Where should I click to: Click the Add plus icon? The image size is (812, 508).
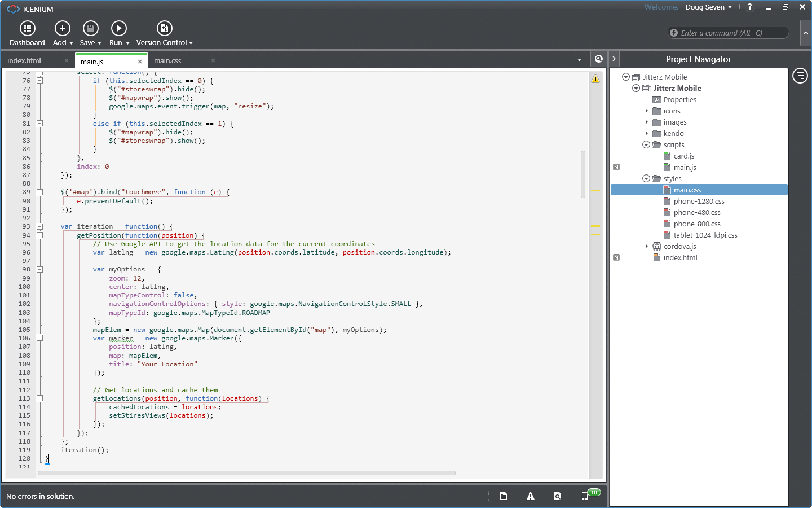(x=62, y=28)
